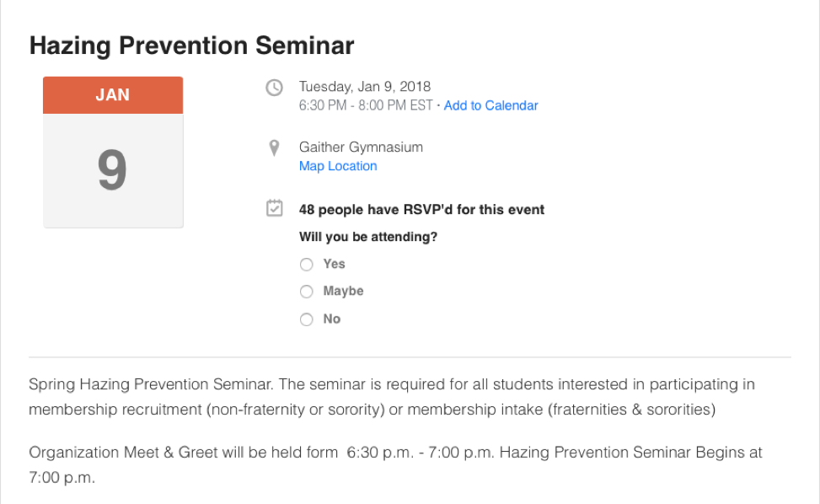Click the location pin icon
The height and width of the screenshot is (504, 820).
(x=274, y=148)
